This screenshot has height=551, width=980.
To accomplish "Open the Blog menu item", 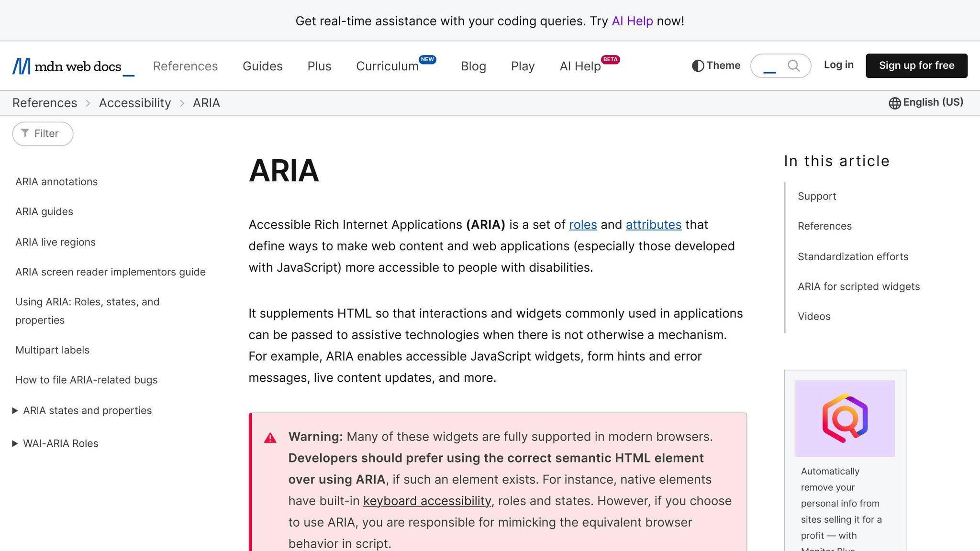I will point(473,66).
